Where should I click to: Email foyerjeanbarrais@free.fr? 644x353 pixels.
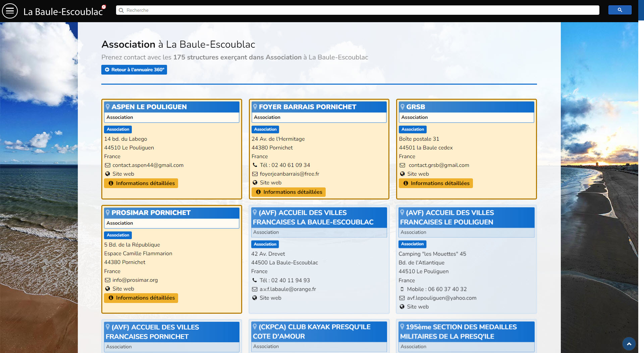pos(289,174)
